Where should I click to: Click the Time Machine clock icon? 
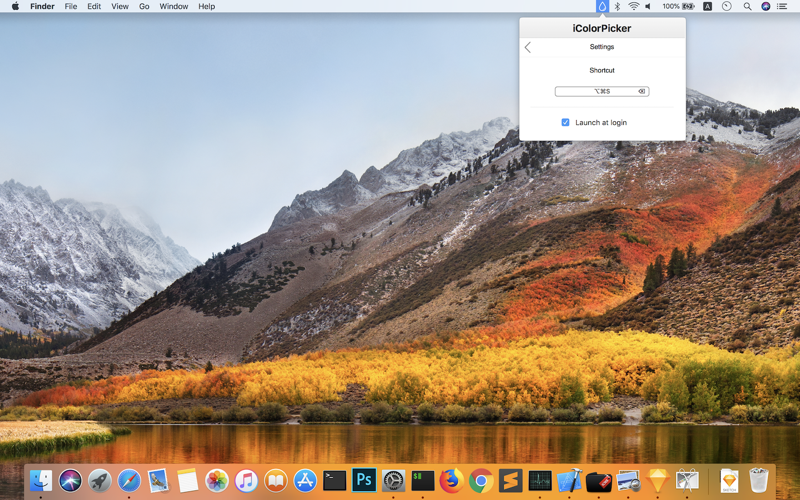pyautogui.click(x=727, y=6)
